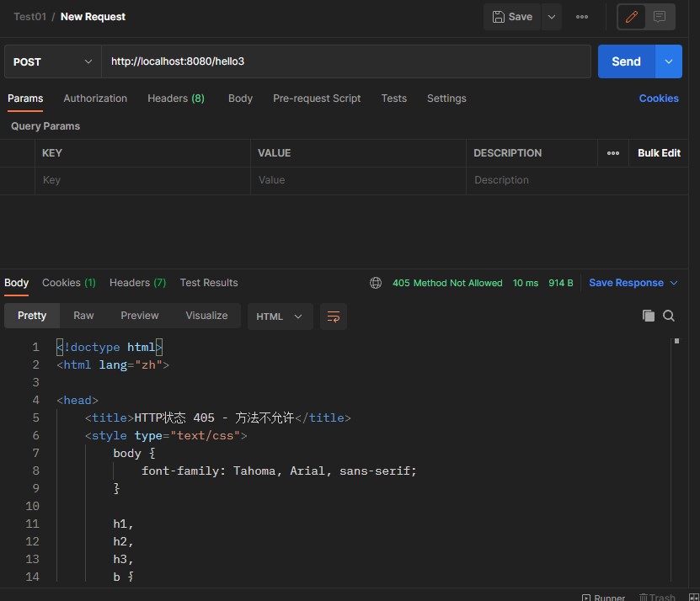Open the HTML format dropdown
Viewport: 700px width, 601px height.
280,316
